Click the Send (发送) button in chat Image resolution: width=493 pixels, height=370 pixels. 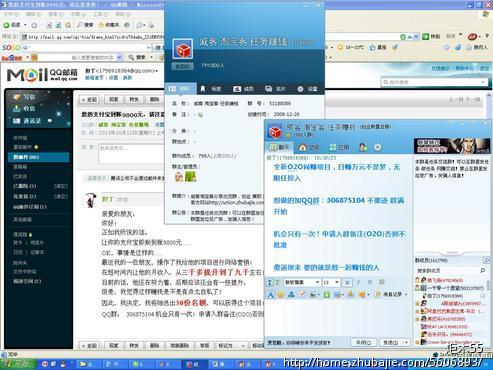pyautogui.click(x=390, y=342)
